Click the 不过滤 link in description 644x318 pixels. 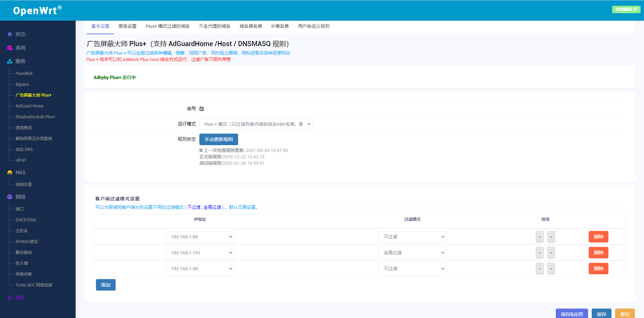pyautogui.click(x=194, y=207)
